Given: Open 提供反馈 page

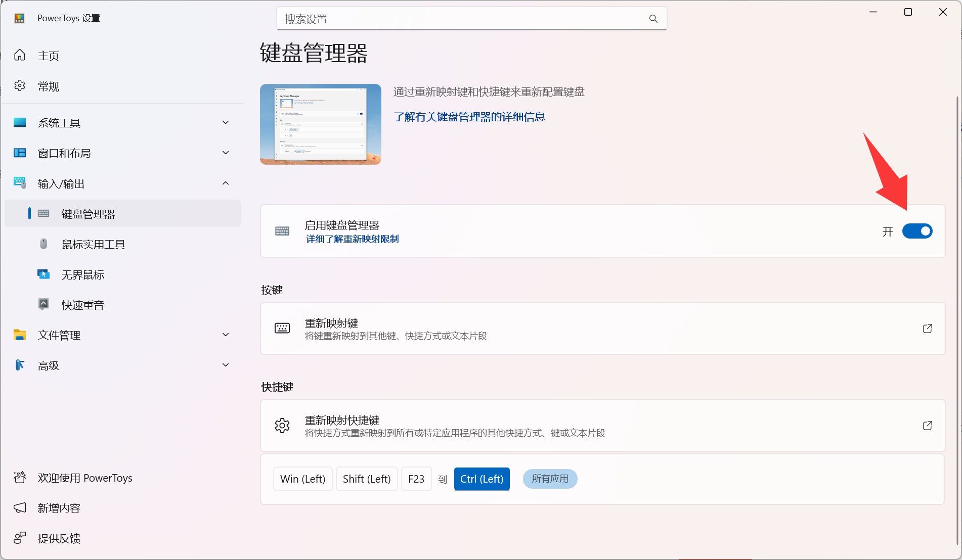Looking at the screenshot, I should pos(122,538).
